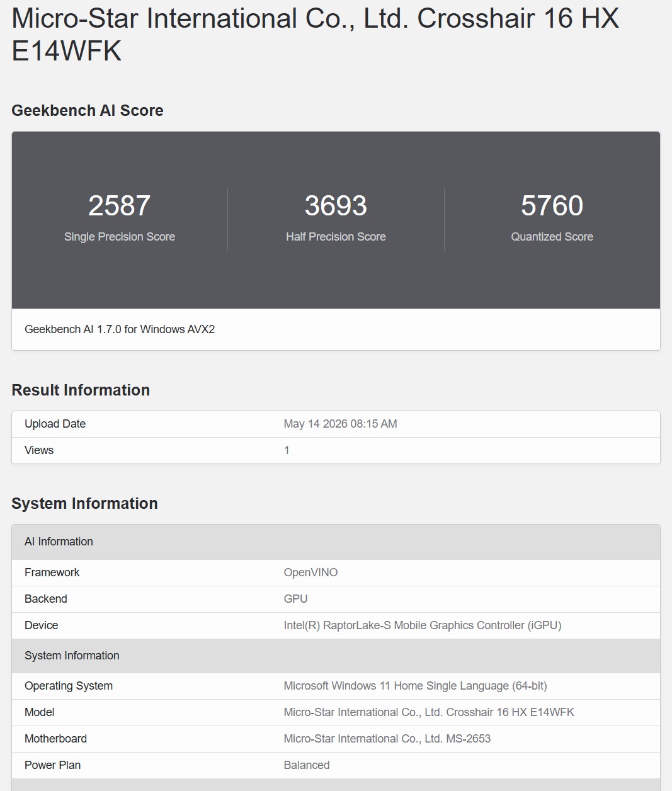Click the page title Crosshair 16 HX E14WFK
The height and width of the screenshot is (791, 672).
(316, 35)
